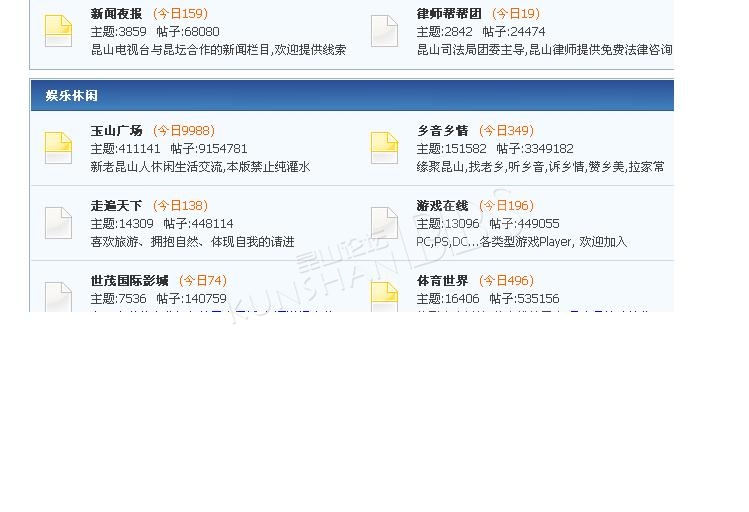Click the yellow folder icon beside 新闻夜报
Viewport: 749px width, 512px height.
tap(58, 31)
